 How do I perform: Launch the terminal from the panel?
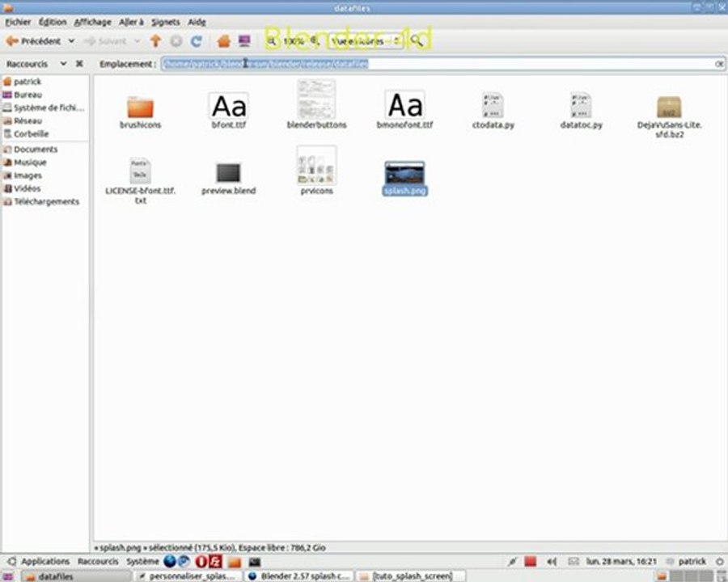point(255,562)
